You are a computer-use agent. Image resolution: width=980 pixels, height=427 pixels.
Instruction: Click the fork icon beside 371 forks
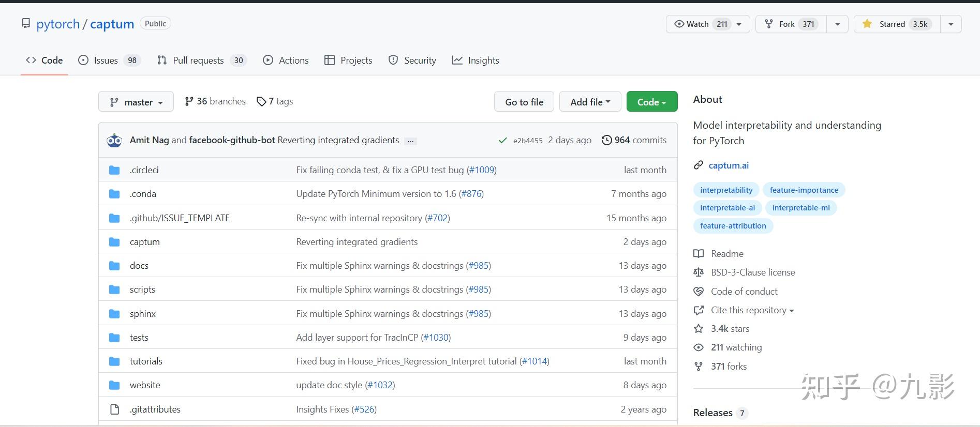click(699, 367)
